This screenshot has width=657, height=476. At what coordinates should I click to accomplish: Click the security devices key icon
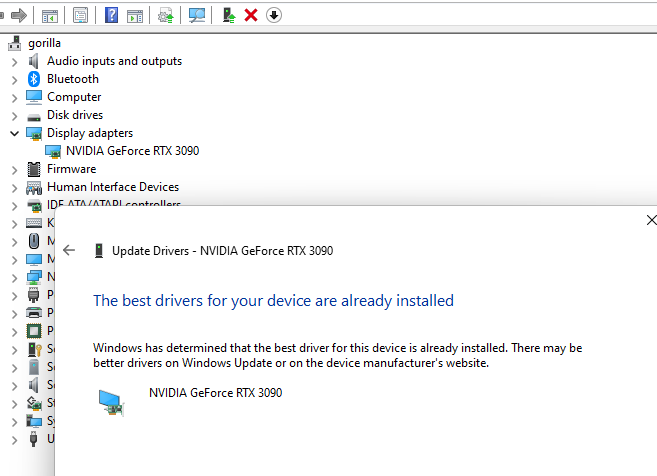tap(35, 349)
